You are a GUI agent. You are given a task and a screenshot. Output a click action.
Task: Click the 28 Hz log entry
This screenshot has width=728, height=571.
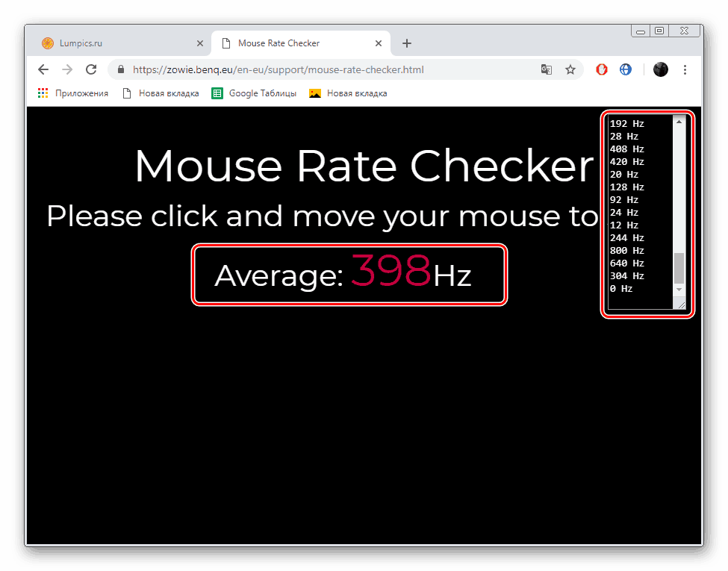(x=624, y=137)
